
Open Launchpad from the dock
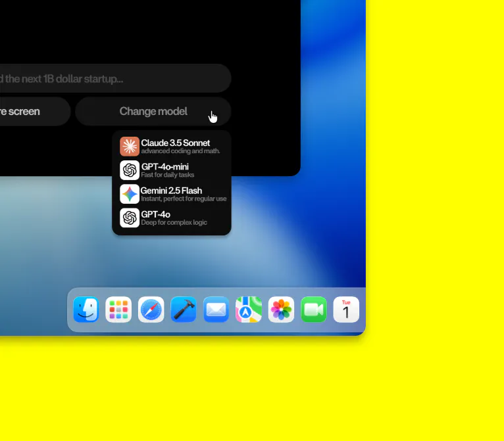tap(118, 310)
